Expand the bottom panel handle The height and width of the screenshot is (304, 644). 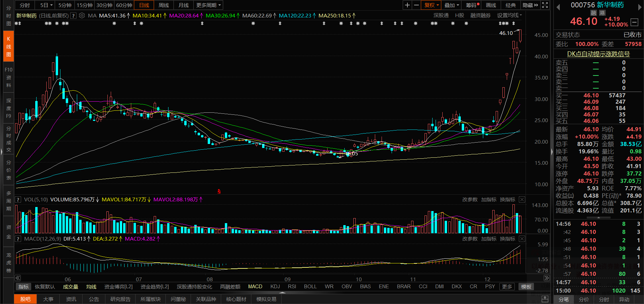[x=283, y=293]
